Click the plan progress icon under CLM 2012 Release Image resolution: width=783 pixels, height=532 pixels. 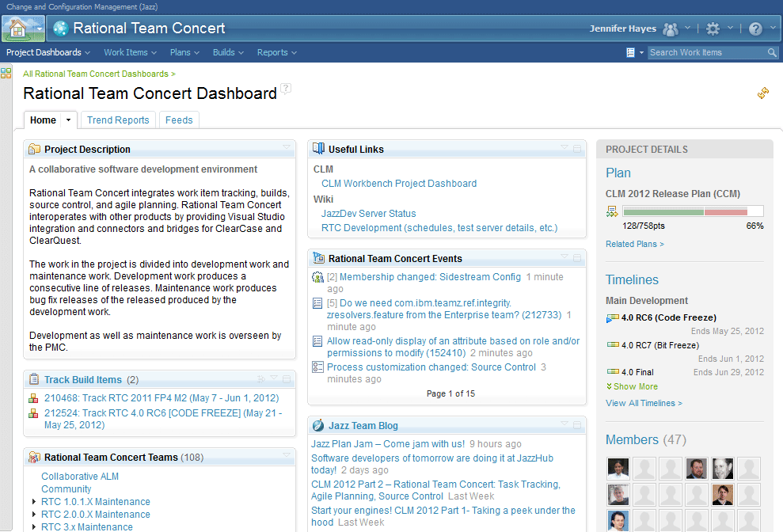612,211
